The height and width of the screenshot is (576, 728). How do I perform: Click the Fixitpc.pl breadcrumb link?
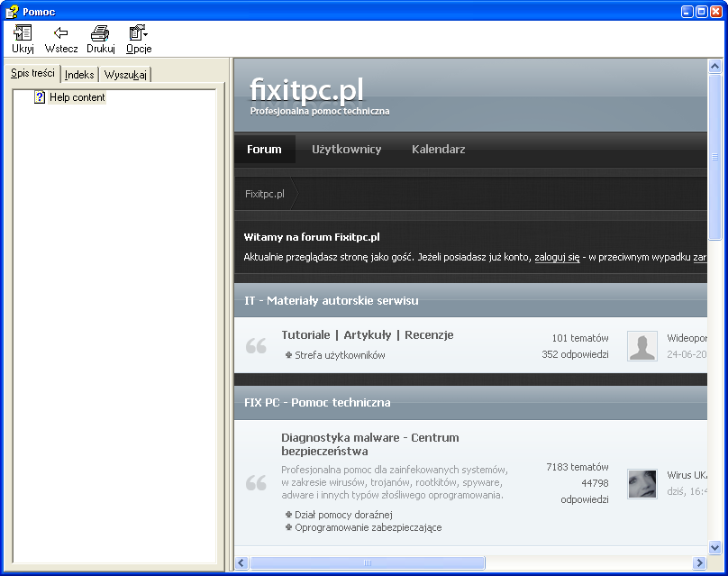(x=265, y=194)
